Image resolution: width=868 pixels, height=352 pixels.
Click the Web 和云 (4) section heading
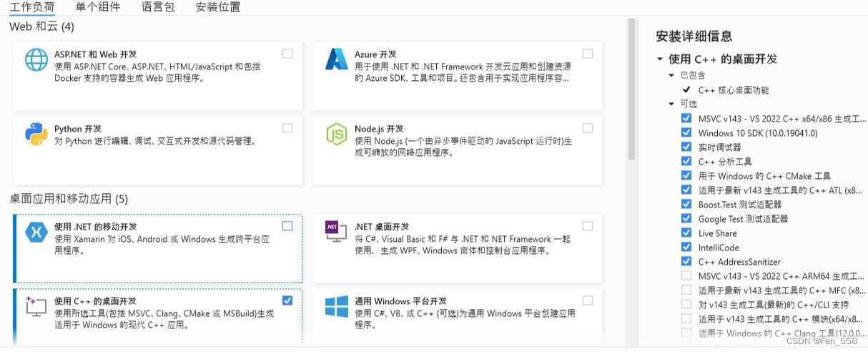click(x=42, y=26)
